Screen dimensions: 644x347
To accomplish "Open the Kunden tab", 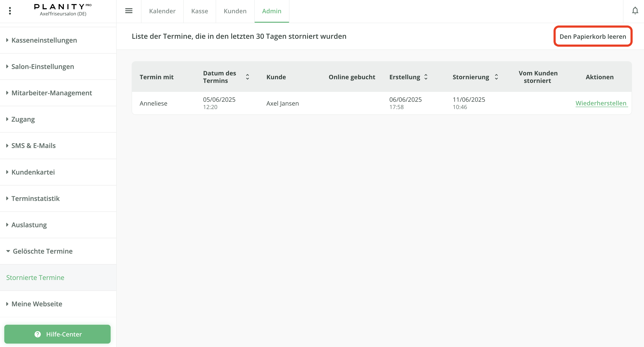I will pos(235,11).
